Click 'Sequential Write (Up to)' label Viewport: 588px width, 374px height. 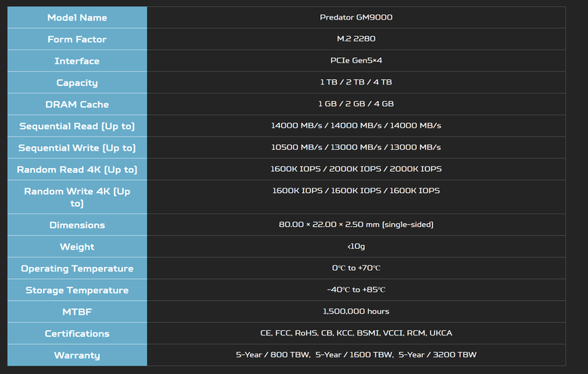coord(77,149)
